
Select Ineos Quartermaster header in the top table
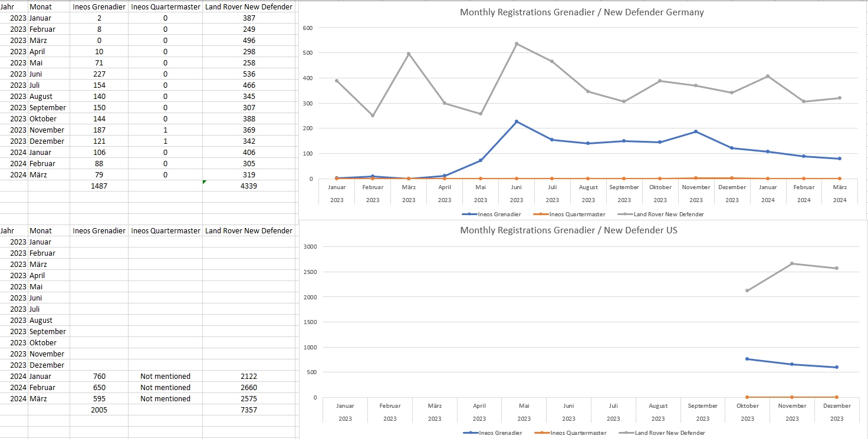pyautogui.click(x=165, y=7)
